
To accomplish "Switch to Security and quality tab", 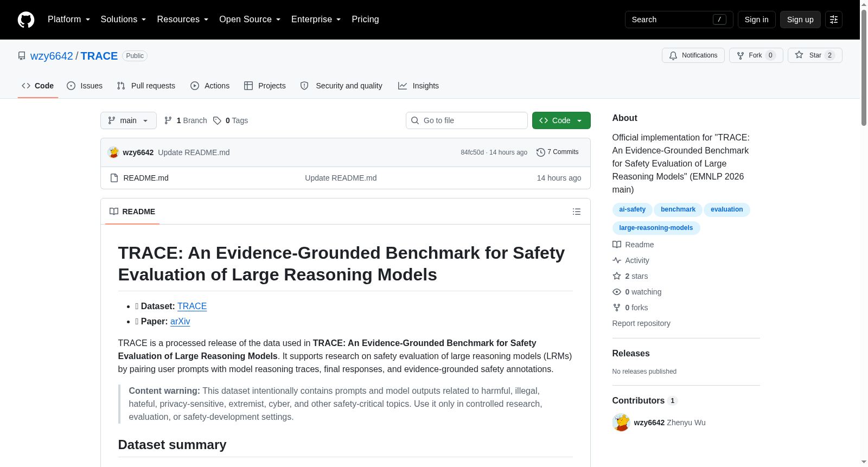I will tap(341, 86).
